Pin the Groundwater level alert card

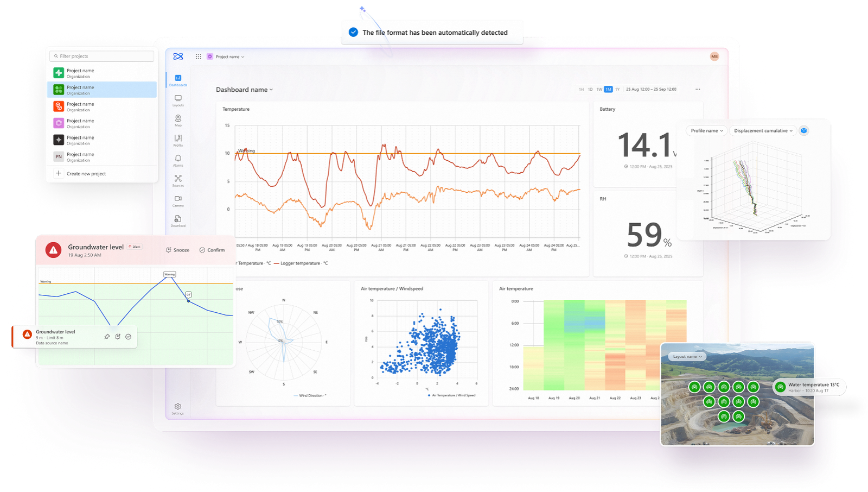pos(107,337)
